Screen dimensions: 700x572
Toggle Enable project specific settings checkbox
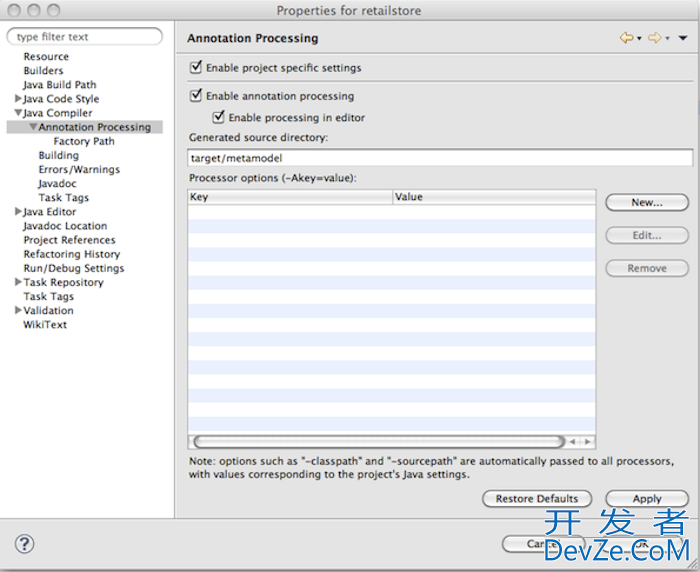pos(196,67)
